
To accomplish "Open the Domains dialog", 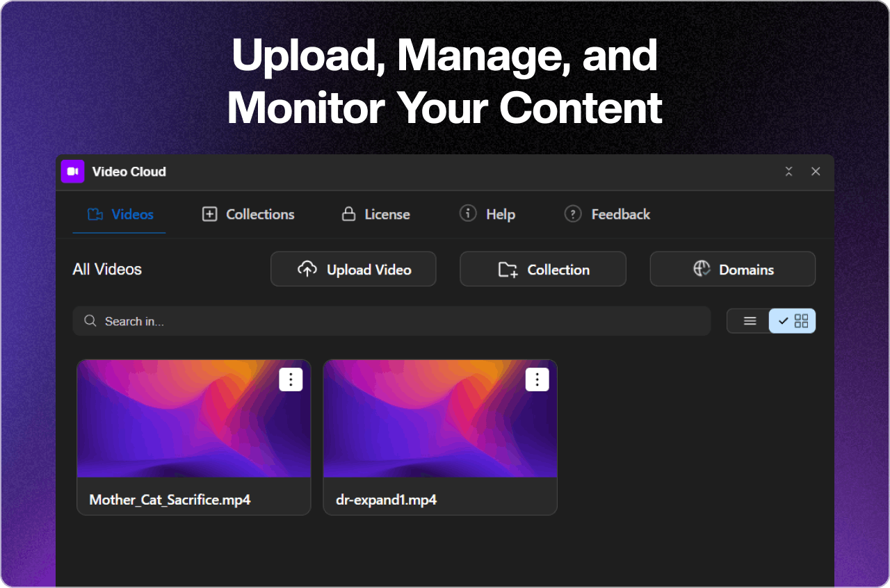I will [732, 268].
